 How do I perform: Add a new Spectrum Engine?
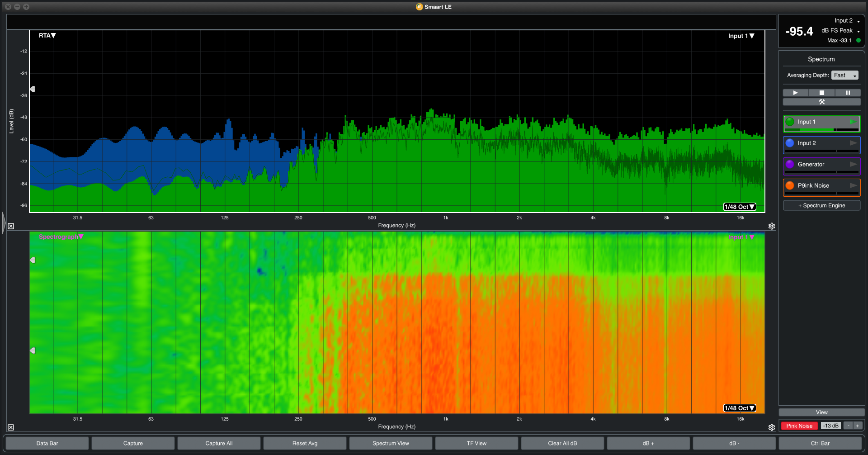click(822, 205)
